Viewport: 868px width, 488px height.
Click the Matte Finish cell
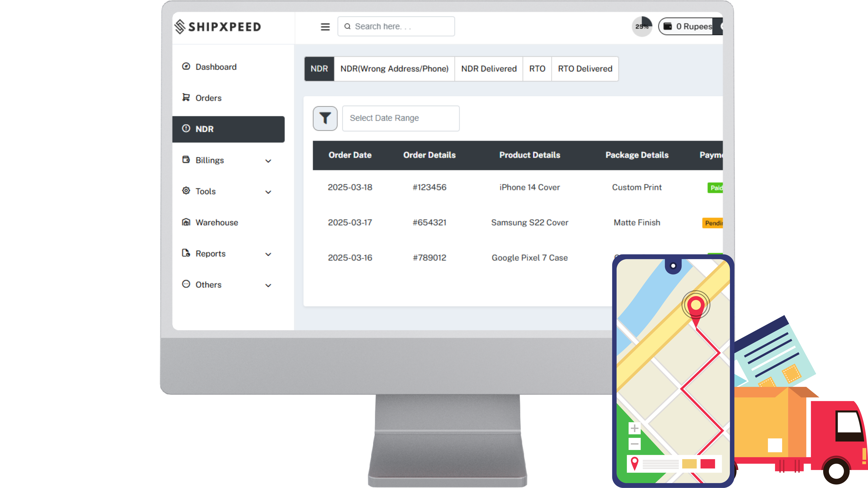637,223
